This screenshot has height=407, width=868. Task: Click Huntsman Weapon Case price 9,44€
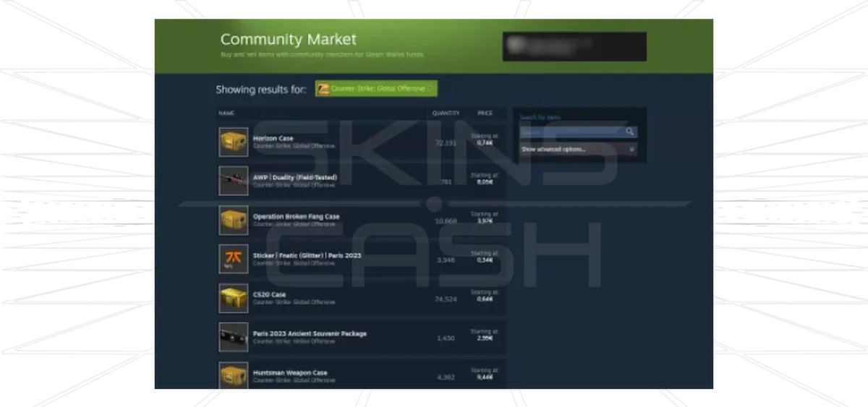click(485, 377)
